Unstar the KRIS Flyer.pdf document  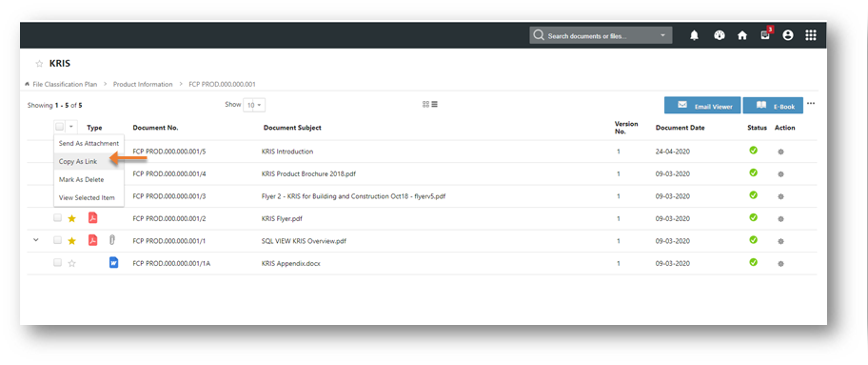pyautogui.click(x=71, y=218)
